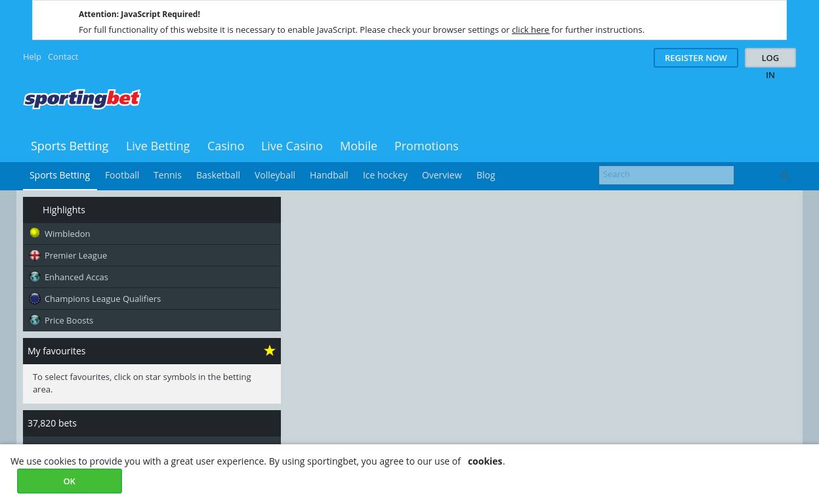Open the Live Betting menu

click(157, 146)
